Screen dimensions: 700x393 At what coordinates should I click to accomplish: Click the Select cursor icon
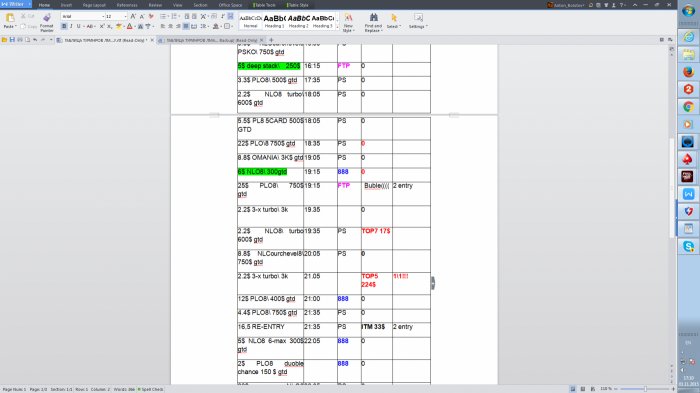click(x=394, y=17)
